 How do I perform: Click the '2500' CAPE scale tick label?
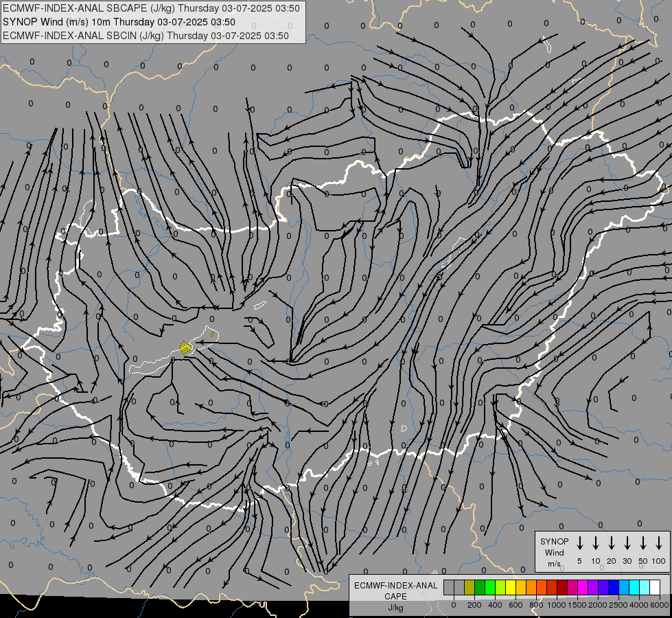(618, 605)
